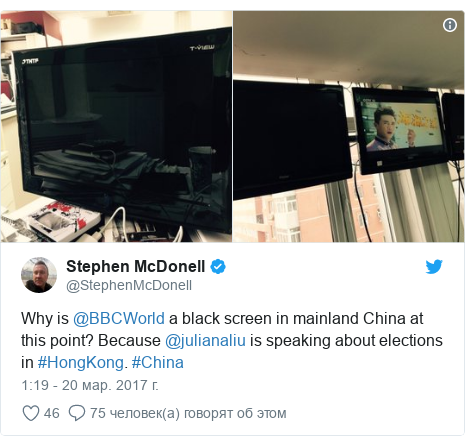Click the info icon on the photo

click(450, 25)
